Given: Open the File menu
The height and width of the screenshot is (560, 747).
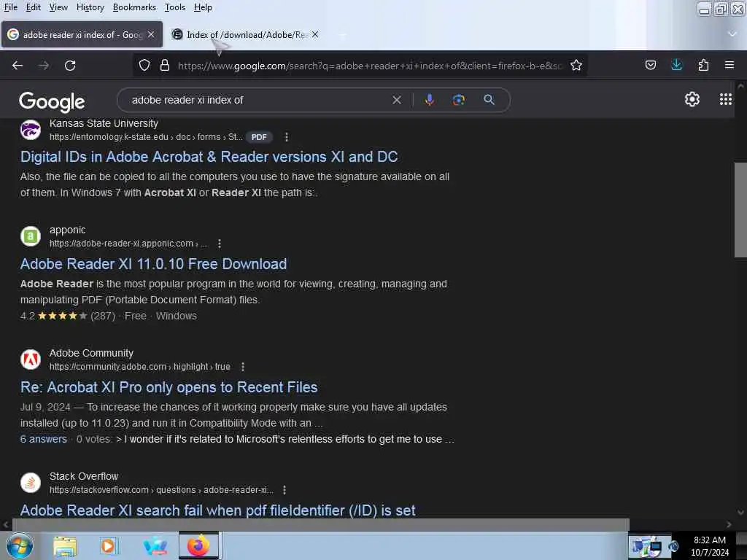Looking at the screenshot, I should pyautogui.click(x=10, y=7).
